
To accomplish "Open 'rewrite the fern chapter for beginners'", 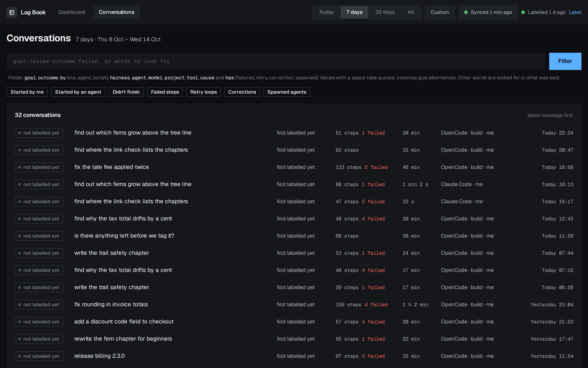I will tap(123, 339).
